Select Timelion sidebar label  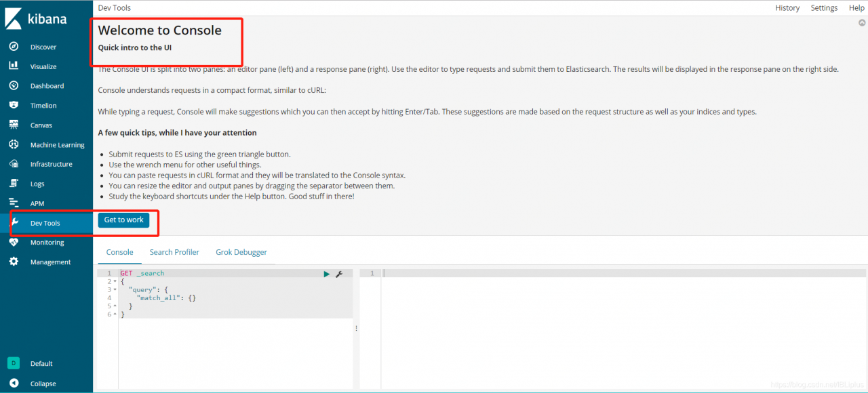[x=43, y=106]
